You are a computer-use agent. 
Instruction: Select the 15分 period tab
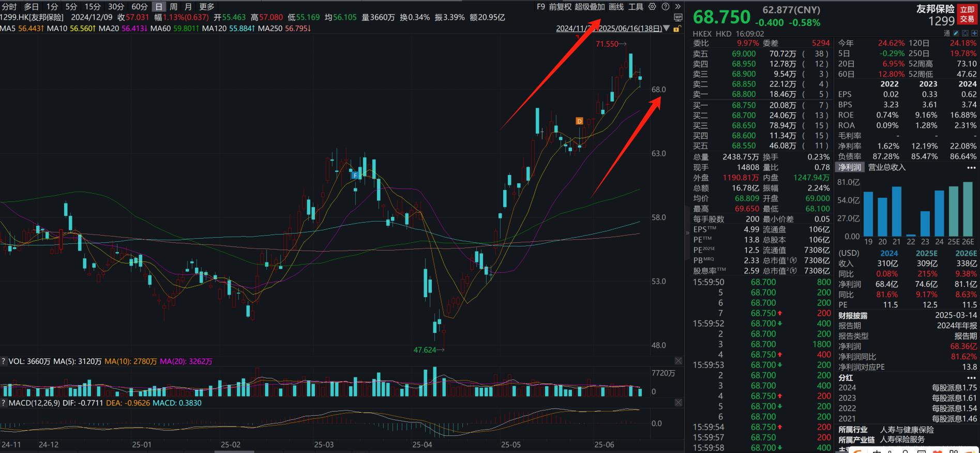click(x=93, y=7)
